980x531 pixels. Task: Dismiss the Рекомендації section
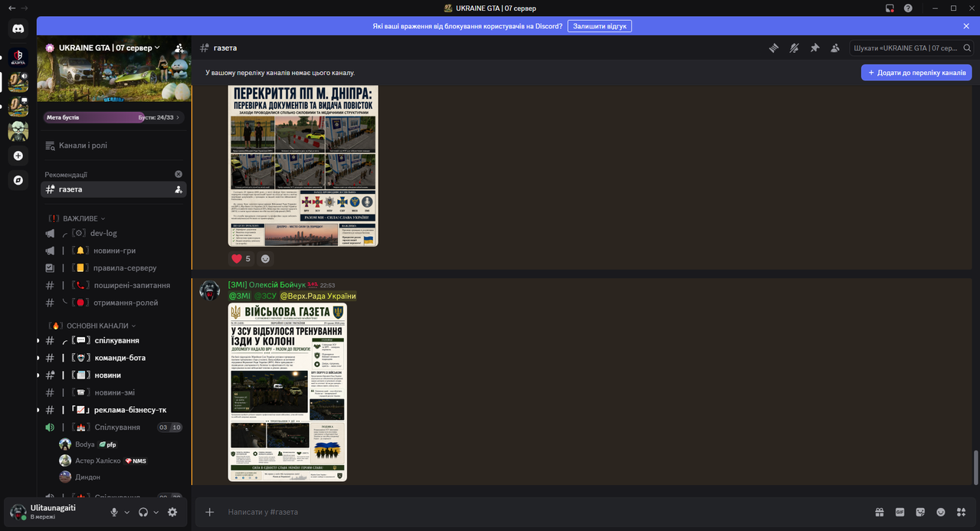pyautogui.click(x=179, y=174)
